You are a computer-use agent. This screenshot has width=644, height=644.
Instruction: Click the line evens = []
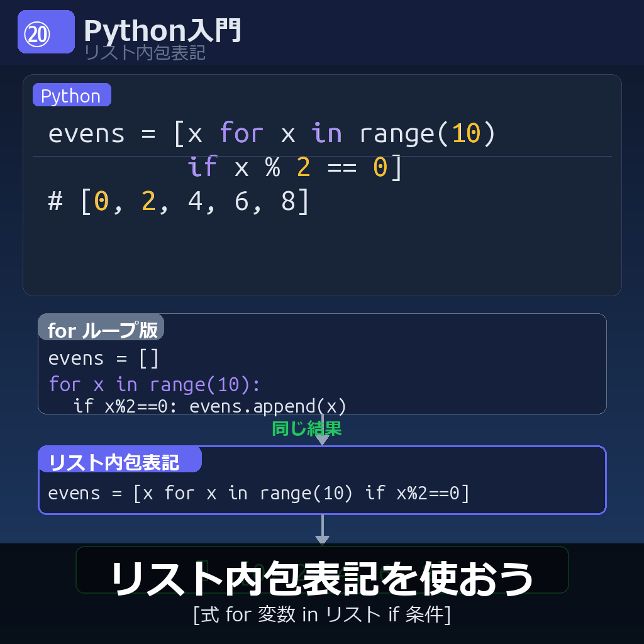104,358
